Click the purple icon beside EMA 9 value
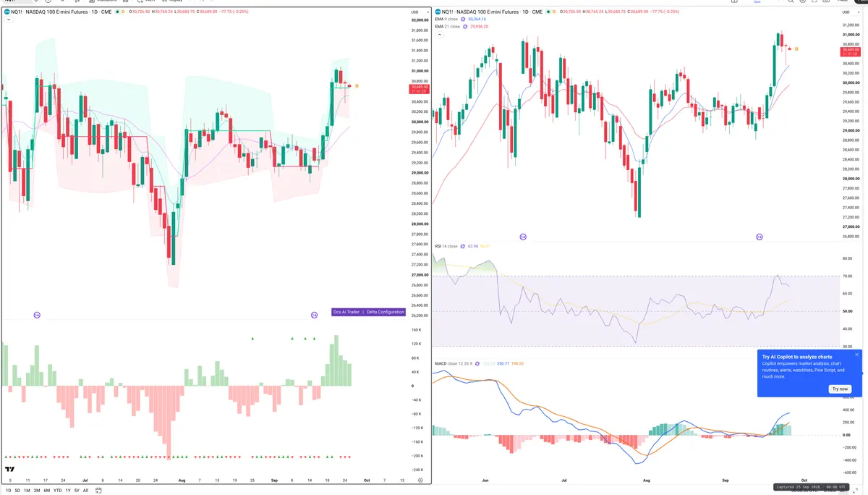The height and width of the screenshot is (495, 868). (464, 20)
